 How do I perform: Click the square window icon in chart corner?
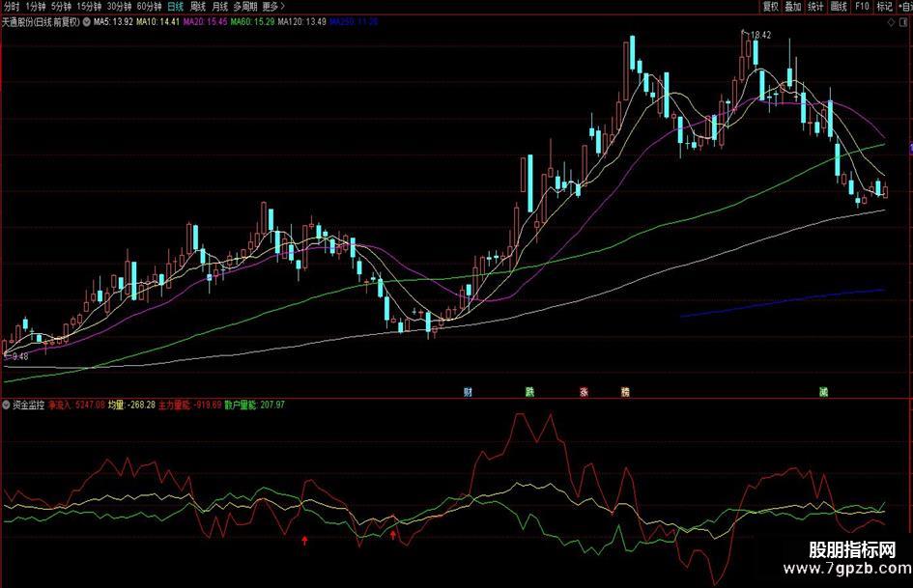(x=904, y=23)
